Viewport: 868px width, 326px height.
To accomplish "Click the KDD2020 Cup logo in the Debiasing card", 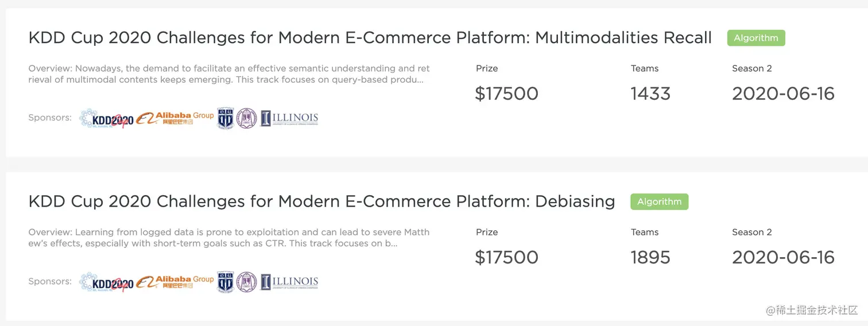I will click(106, 282).
